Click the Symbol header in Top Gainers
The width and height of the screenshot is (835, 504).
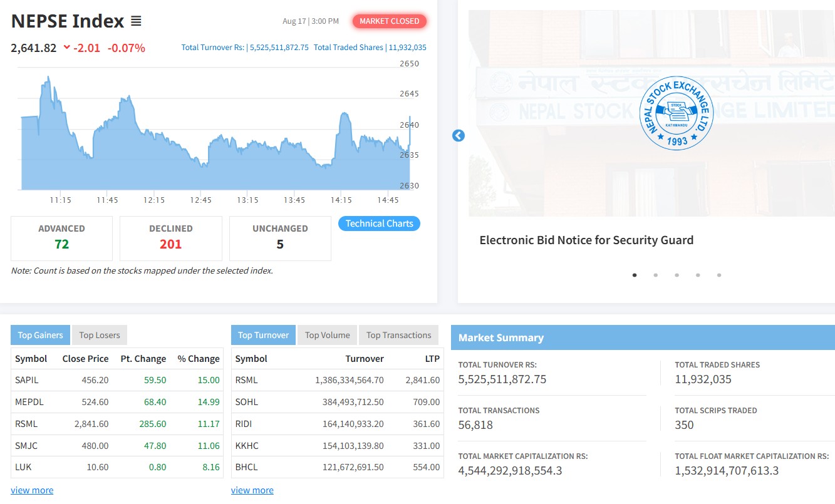coord(31,359)
